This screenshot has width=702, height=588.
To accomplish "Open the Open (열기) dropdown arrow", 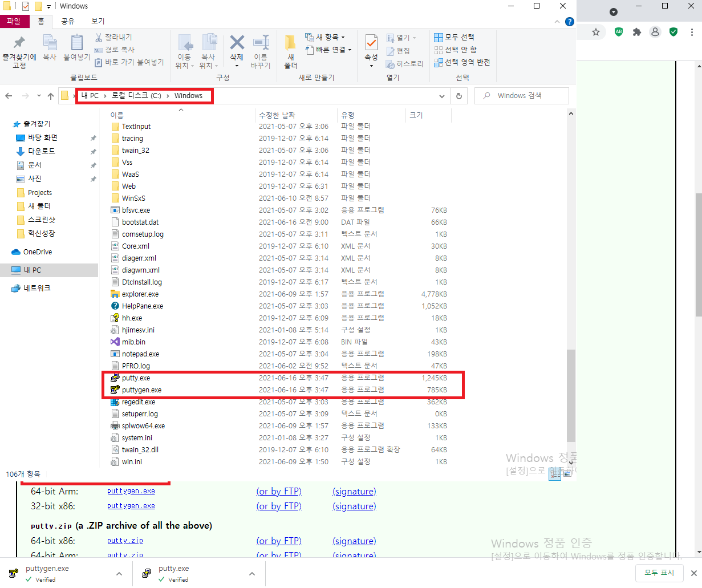I will pyautogui.click(x=414, y=38).
